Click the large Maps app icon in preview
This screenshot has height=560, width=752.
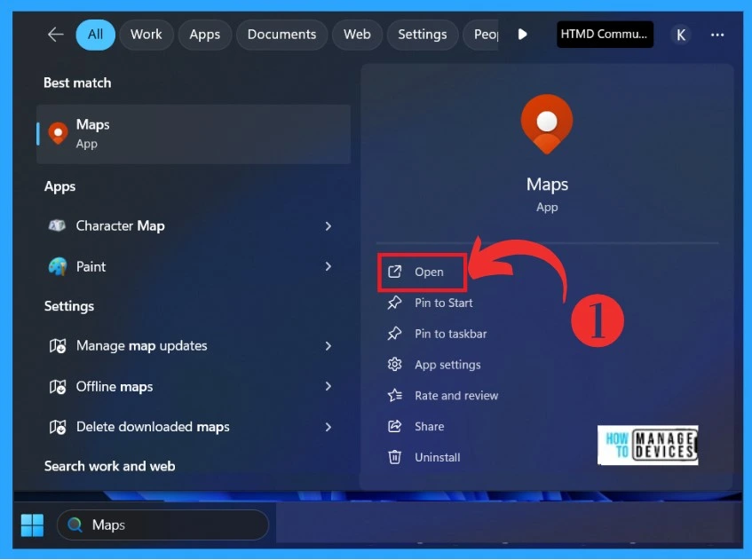click(x=547, y=124)
